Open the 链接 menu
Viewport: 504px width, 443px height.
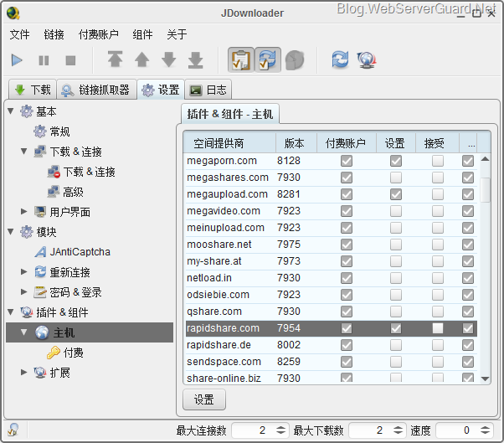click(54, 34)
